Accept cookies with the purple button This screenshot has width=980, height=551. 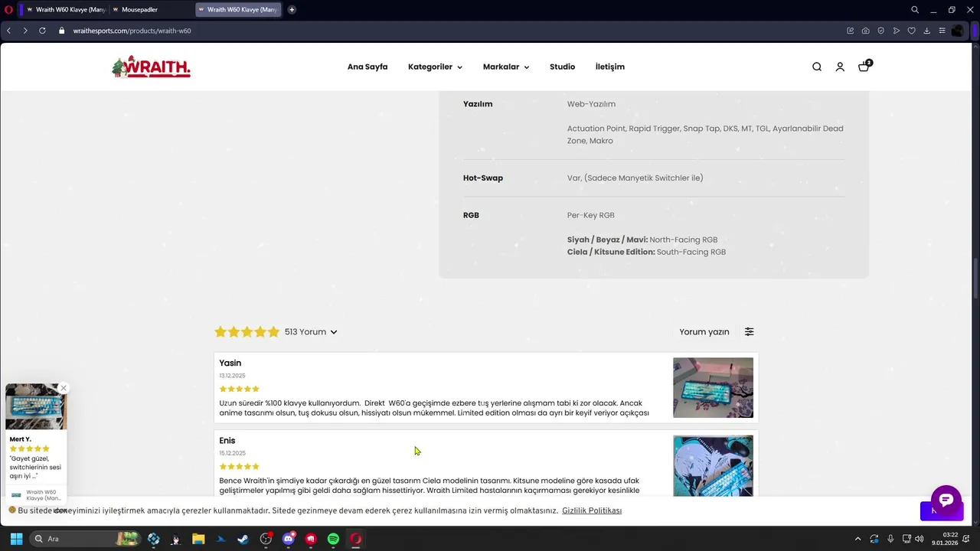tap(942, 510)
